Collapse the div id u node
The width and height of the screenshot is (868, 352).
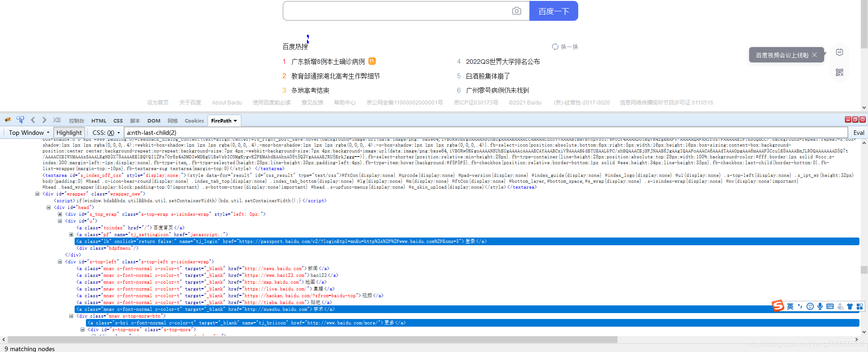[60, 221]
